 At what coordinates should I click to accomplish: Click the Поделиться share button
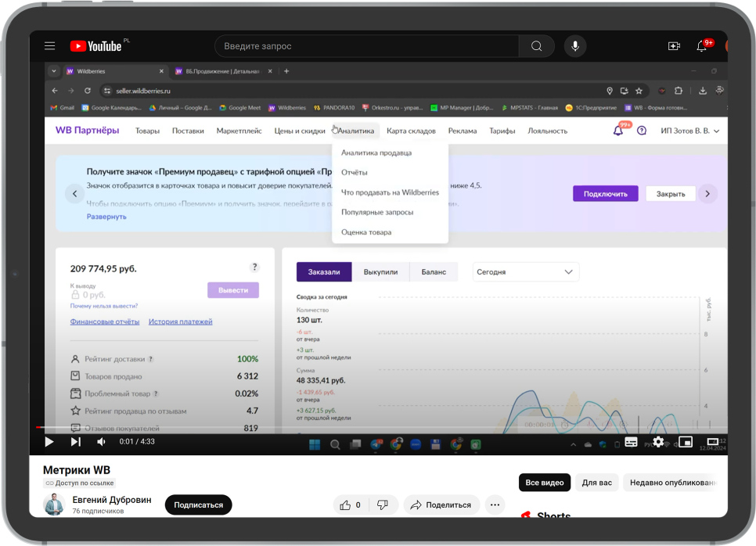(441, 505)
